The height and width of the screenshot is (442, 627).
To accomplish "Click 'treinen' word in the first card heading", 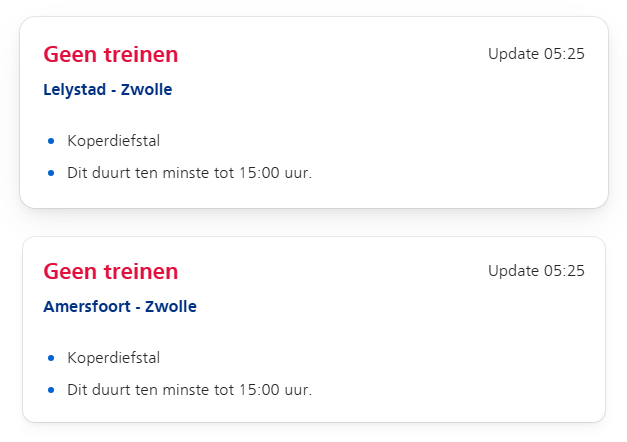I will [142, 55].
